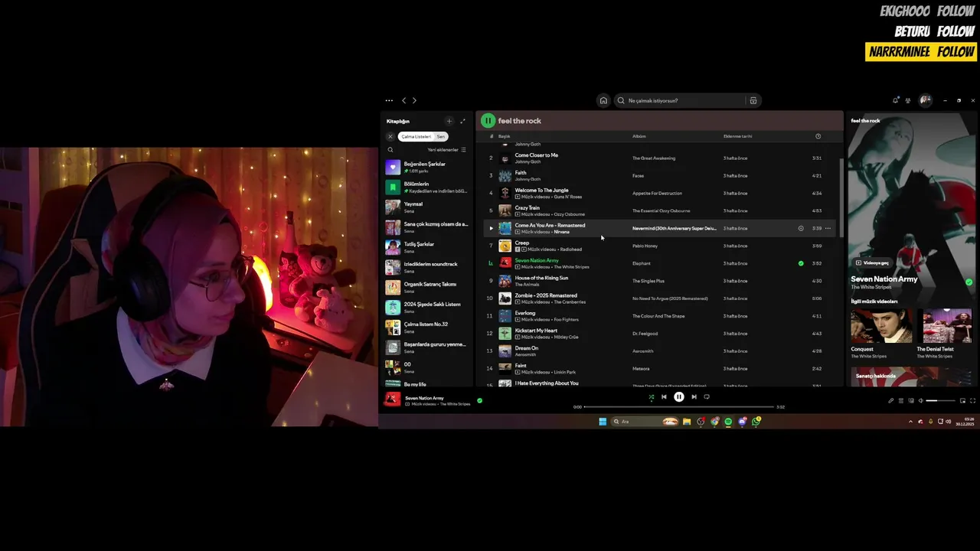Open Nevermind album link
The width and height of the screenshot is (980, 551).
coord(674,228)
